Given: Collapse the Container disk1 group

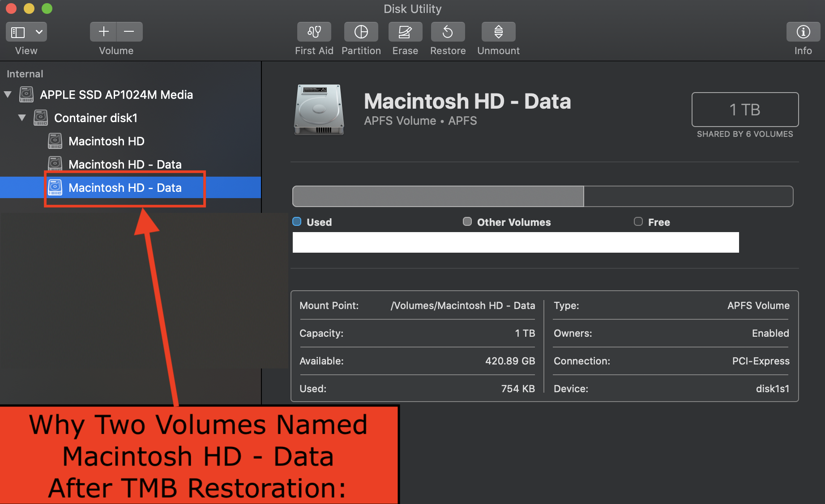Looking at the screenshot, I should [x=22, y=118].
